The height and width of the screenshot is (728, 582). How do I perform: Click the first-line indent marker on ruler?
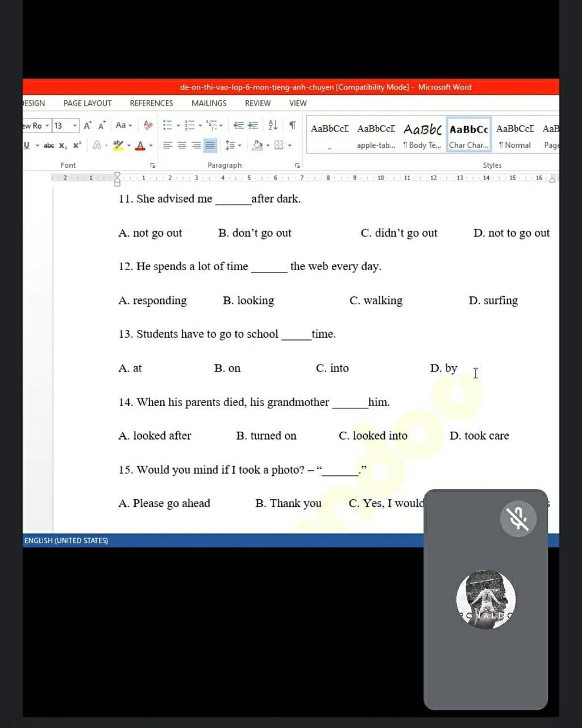(x=118, y=176)
